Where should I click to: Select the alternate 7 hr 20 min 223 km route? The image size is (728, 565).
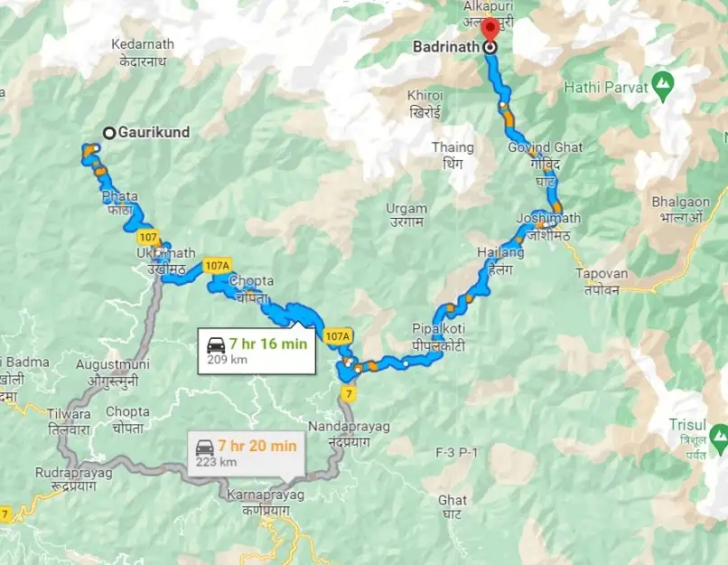(x=247, y=454)
